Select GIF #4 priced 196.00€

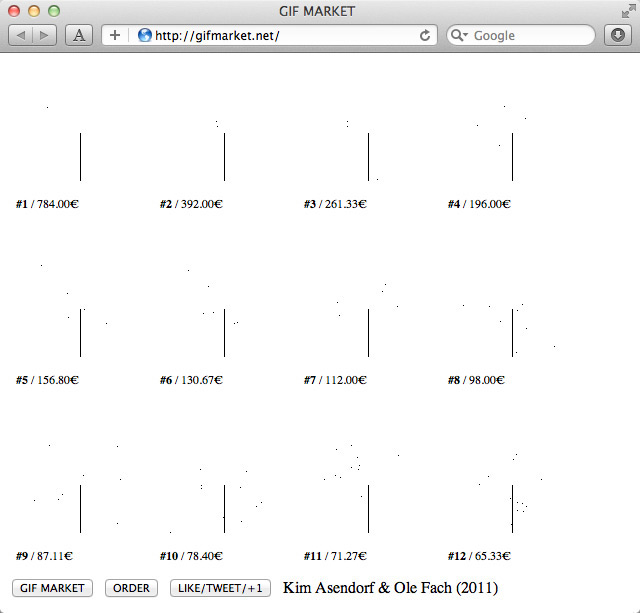[x=512, y=156]
